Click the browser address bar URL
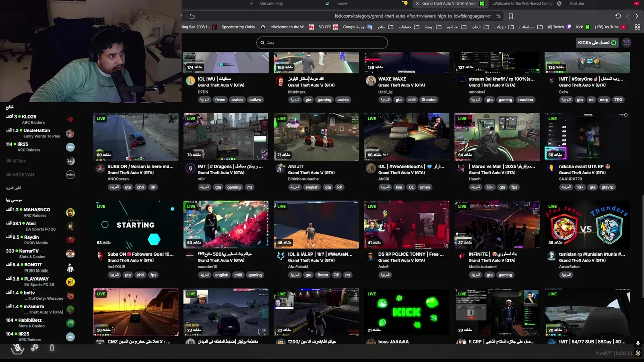The image size is (644, 362). [413, 16]
